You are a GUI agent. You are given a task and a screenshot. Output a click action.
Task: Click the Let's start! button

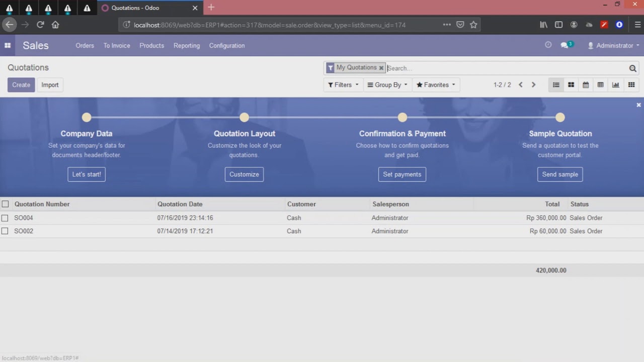pos(87,174)
